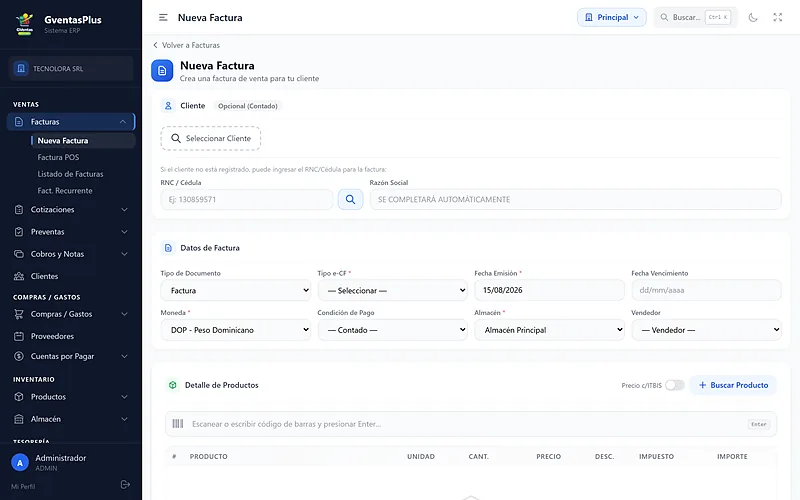The image size is (800, 500).
Task: Click the IMPUESTO column header
Action: 657,457
